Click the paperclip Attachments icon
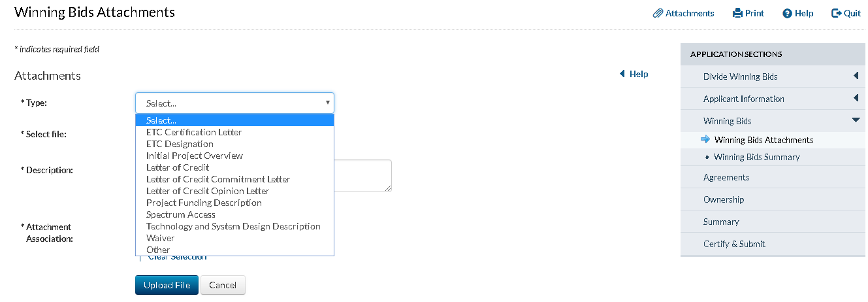 658,13
